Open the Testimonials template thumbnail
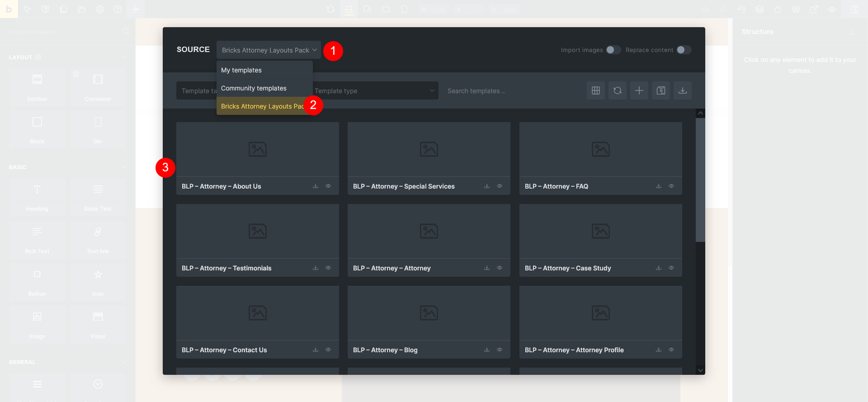The image size is (868, 402). [x=258, y=231]
